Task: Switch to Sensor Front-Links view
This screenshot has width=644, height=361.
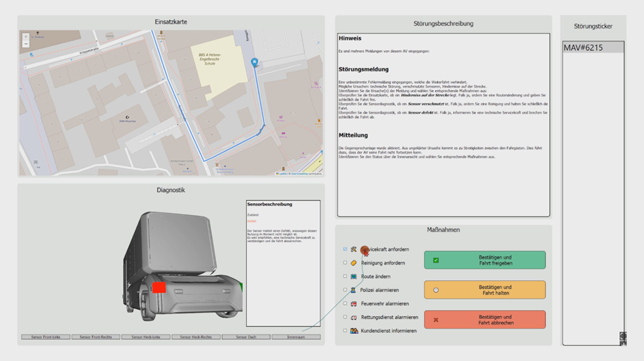Action: click(x=46, y=337)
